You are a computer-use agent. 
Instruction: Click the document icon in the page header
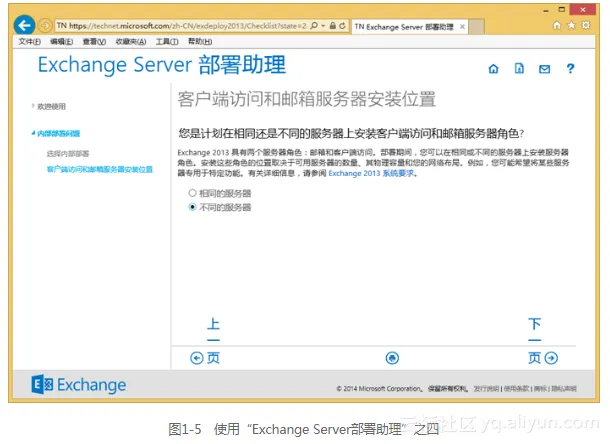click(519, 69)
